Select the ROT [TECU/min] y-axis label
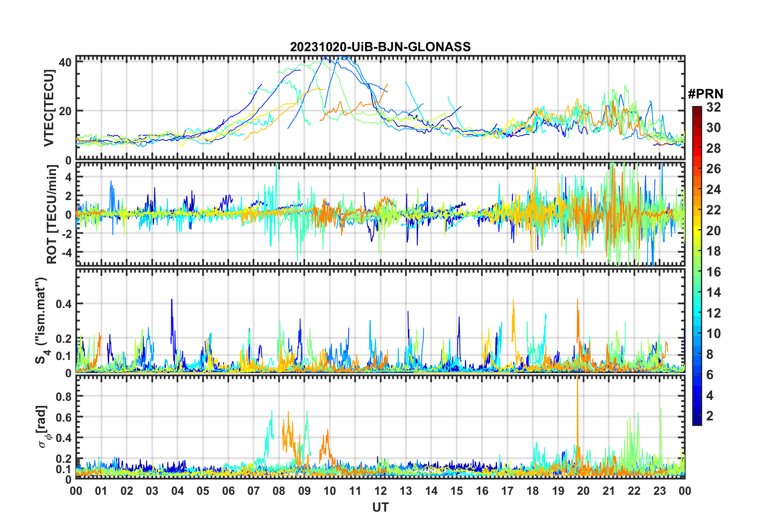761x532 pixels. 52,214
